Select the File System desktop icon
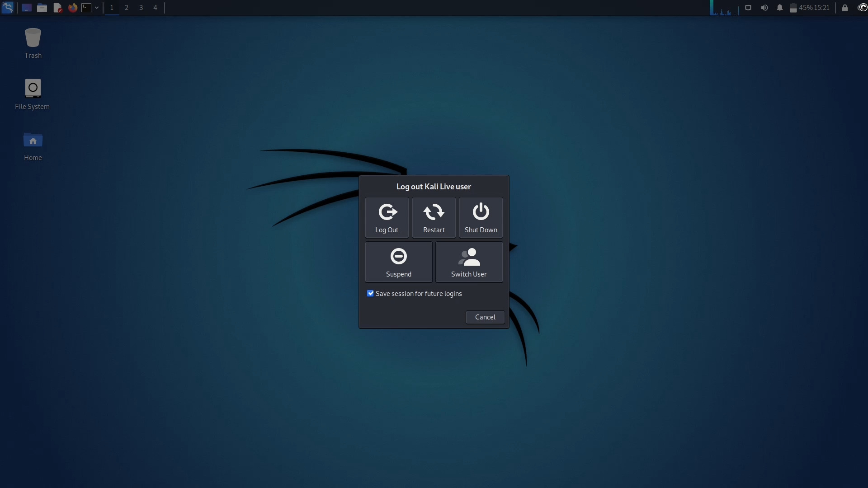The width and height of the screenshot is (868, 488). [33, 94]
